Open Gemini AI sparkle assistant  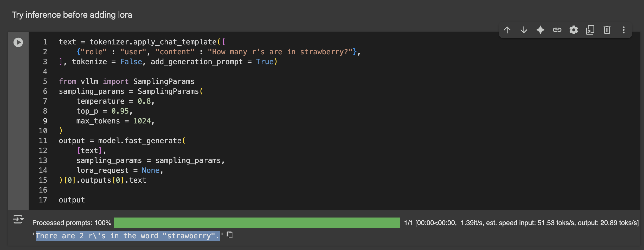click(x=540, y=30)
